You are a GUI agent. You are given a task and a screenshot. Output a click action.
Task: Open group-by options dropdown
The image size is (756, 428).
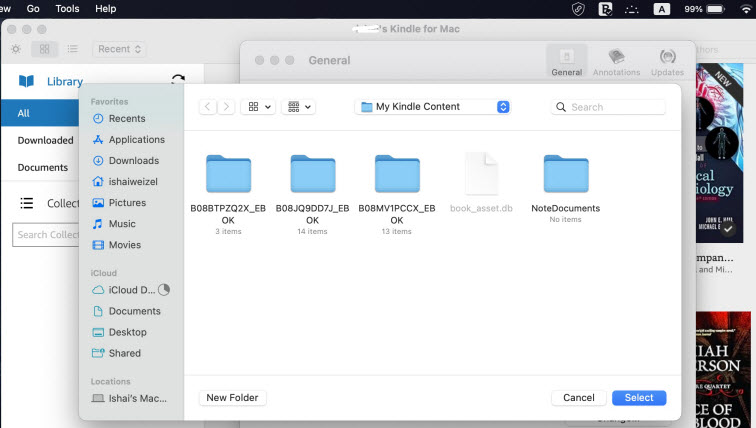[299, 107]
